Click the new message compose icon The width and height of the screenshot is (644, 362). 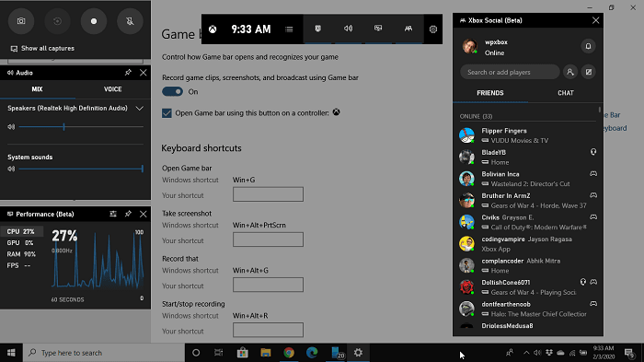pyautogui.click(x=589, y=72)
